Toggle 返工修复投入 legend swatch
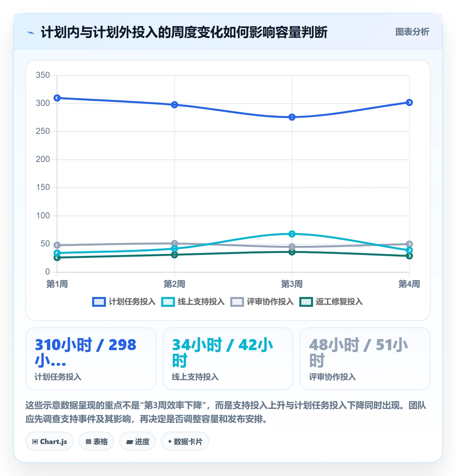The height and width of the screenshot is (476, 456). click(x=306, y=302)
